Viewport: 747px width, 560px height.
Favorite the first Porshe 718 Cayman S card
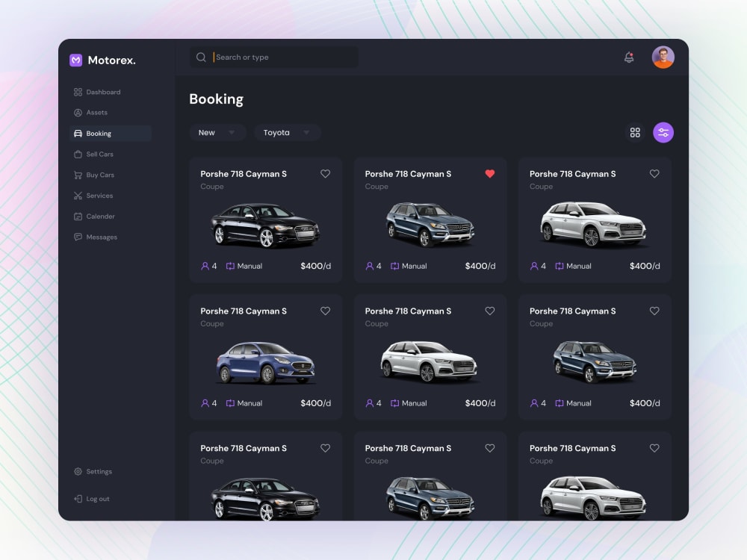325,173
